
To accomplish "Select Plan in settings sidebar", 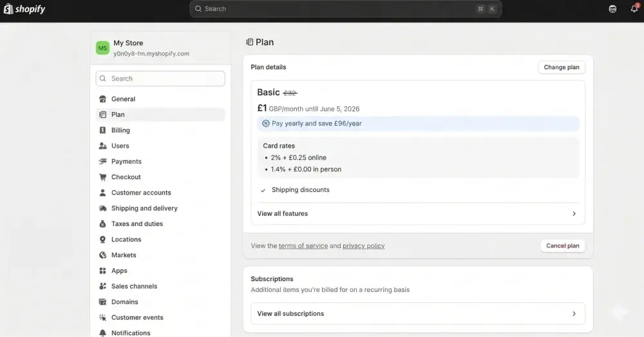I will click(160, 115).
